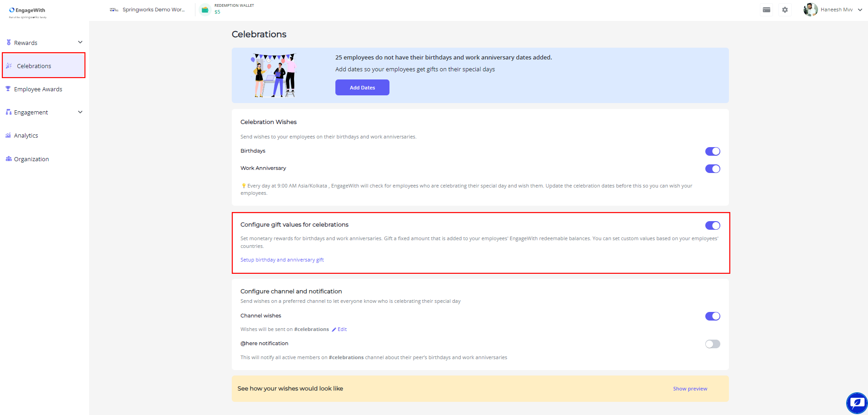The height and width of the screenshot is (415, 868).
Task: Turn off Work Anniversary wishes toggle
Action: coord(713,169)
